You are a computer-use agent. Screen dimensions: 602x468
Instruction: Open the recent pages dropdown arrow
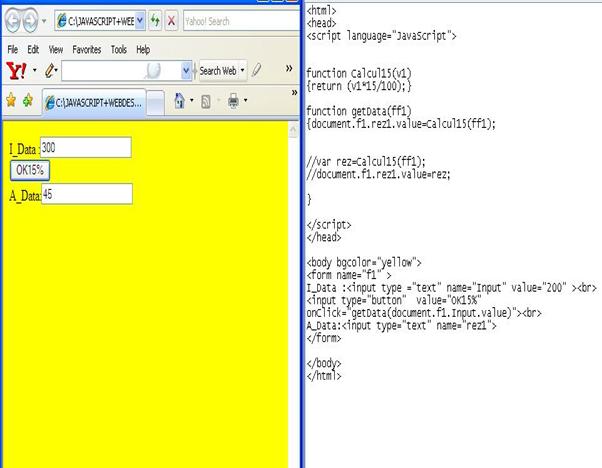[44, 21]
